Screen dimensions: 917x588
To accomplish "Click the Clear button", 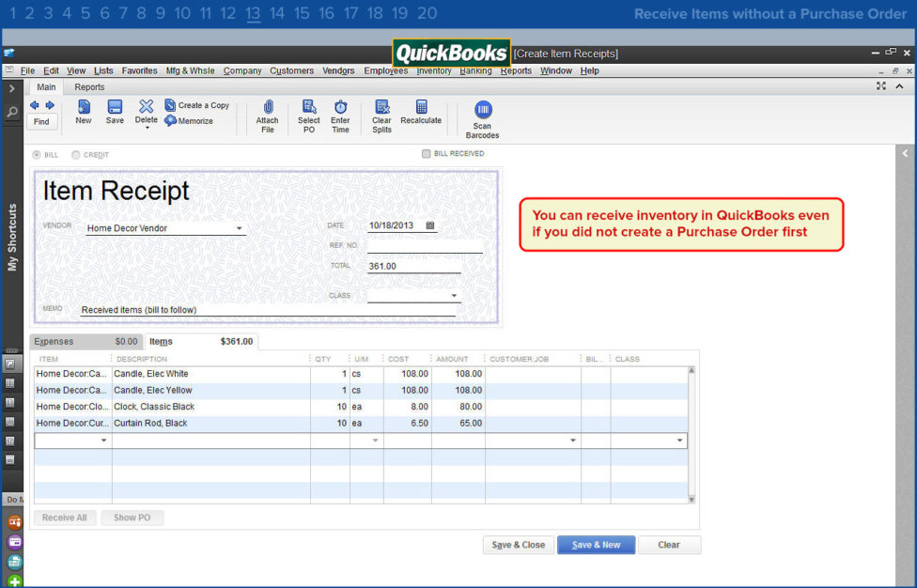I will [x=669, y=545].
